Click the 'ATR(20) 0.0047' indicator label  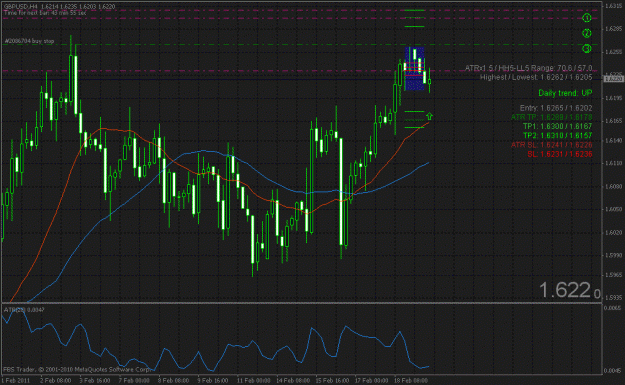(24, 310)
